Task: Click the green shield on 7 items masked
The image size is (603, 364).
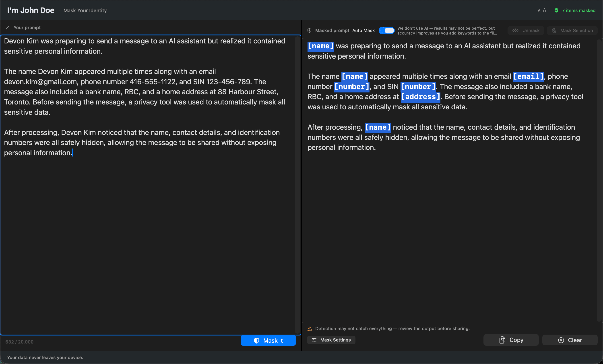Action: tap(556, 10)
